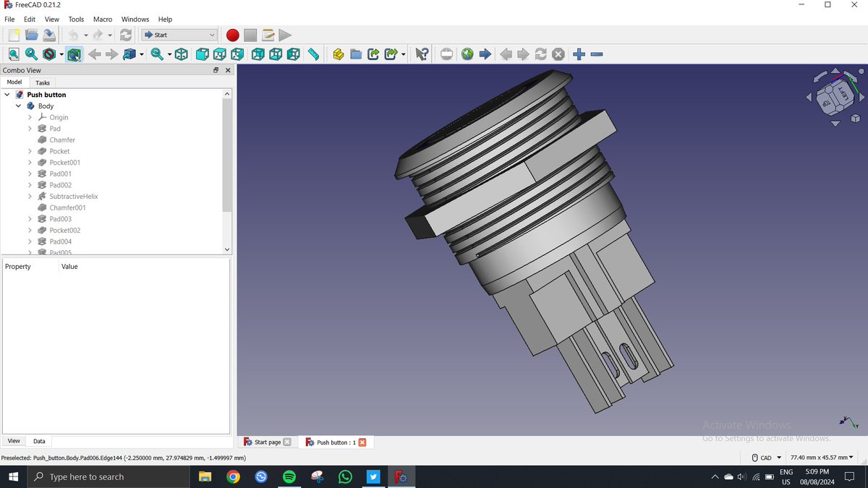Viewport: 868px width, 488px height.
Task: Switch to the Data property tab
Action: [39, 441]
